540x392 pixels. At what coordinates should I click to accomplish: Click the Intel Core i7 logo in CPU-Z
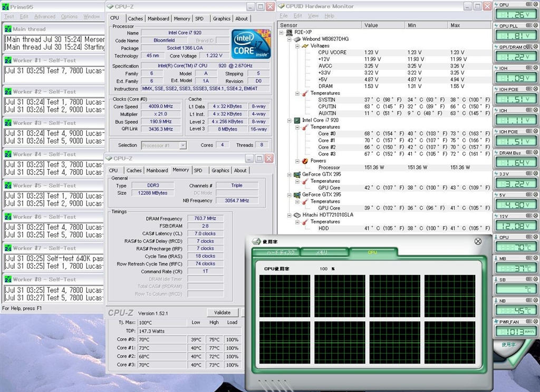(x=251, y=44)
